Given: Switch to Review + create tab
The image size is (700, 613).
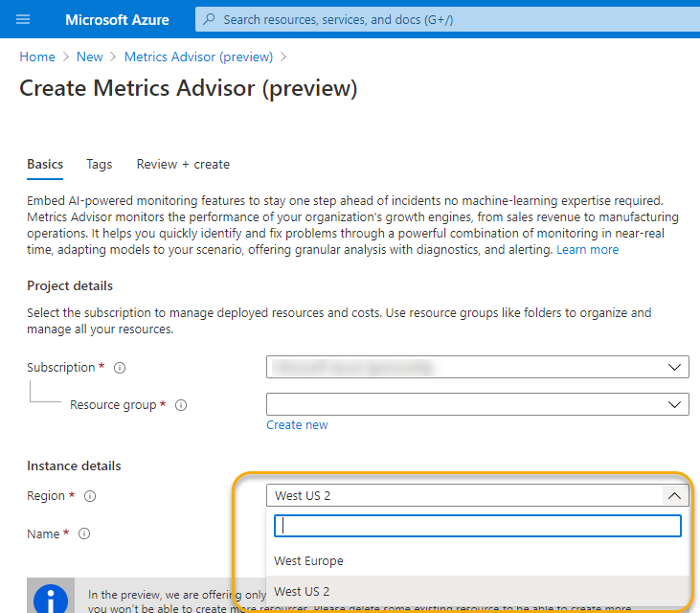Looking at the screenshot, I should click(x=183, y=165).
